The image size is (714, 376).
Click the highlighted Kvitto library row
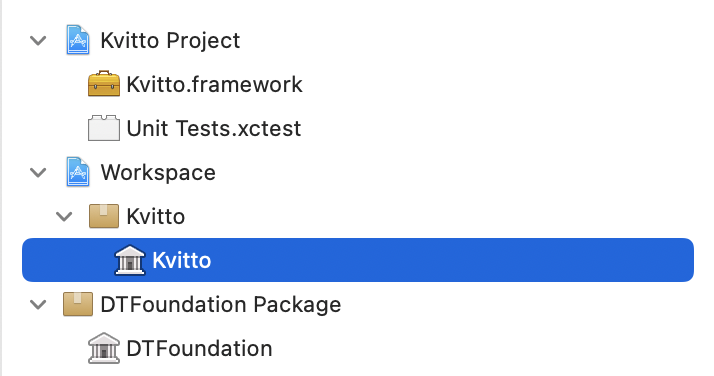coord(358,260)
